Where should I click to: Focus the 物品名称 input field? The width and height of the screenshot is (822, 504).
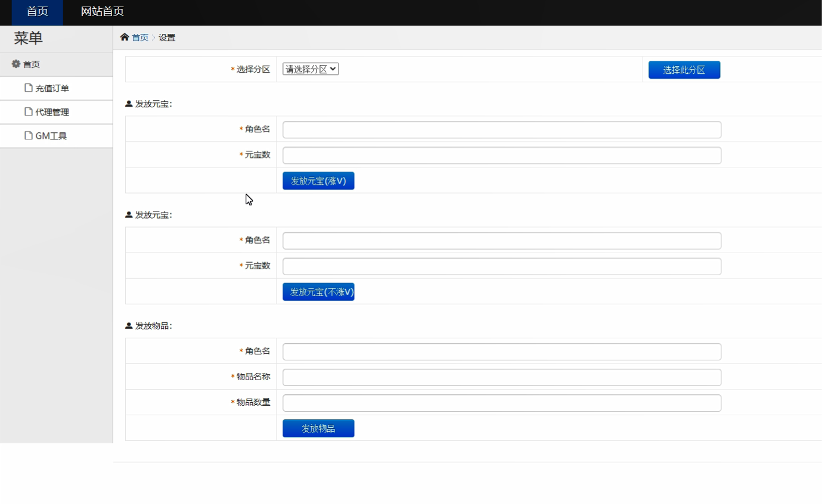click(501, 378)
